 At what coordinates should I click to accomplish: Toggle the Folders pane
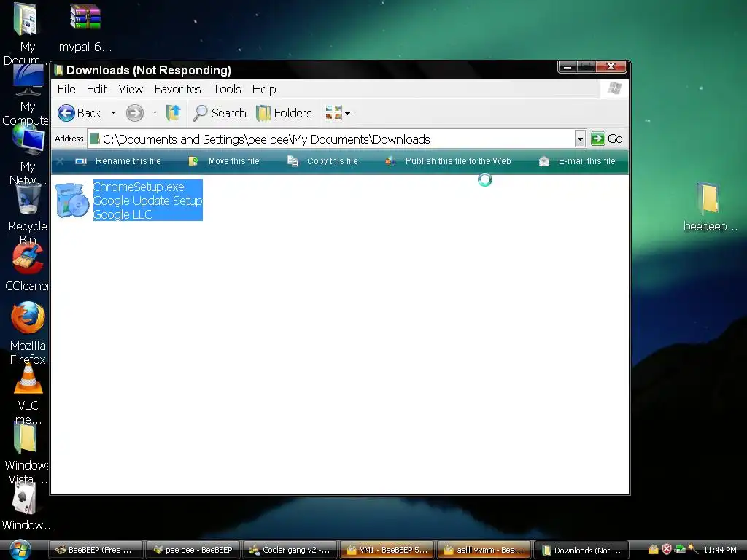284,113
